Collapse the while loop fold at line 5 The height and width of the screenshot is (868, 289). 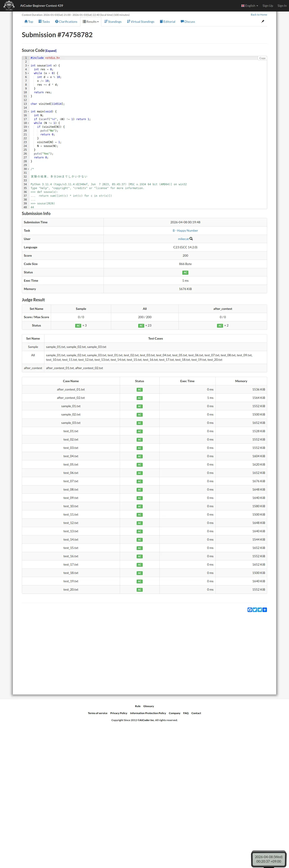pos(28,73)
